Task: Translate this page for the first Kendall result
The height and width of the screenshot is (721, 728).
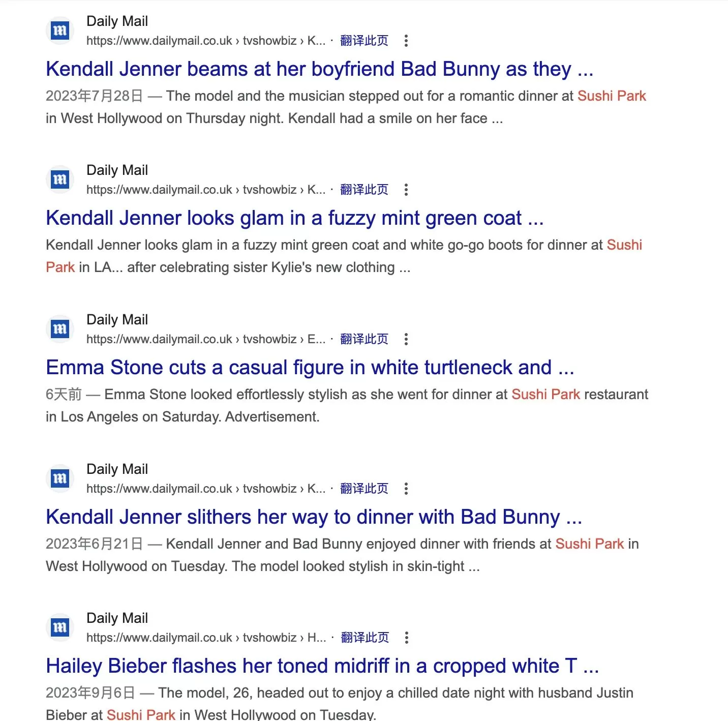Action: tap(364, 41)
